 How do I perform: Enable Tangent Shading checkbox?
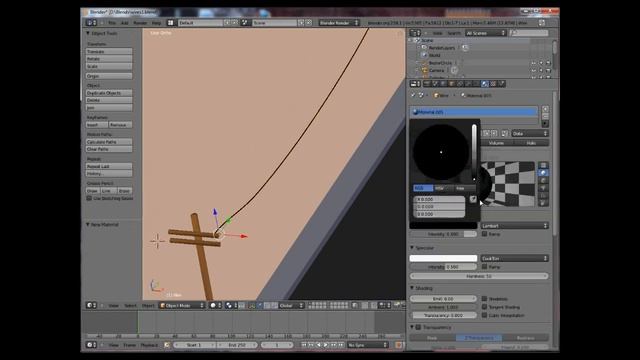click(484, 307)
